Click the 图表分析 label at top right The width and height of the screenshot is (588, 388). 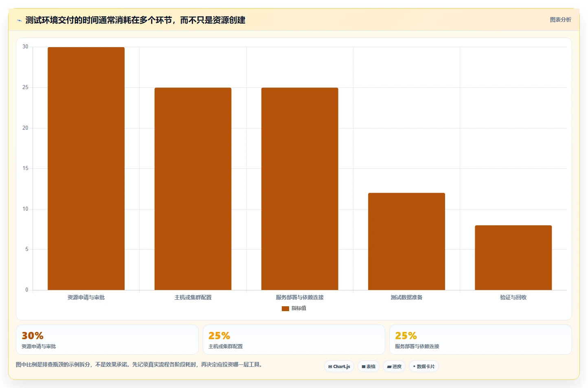560,20
